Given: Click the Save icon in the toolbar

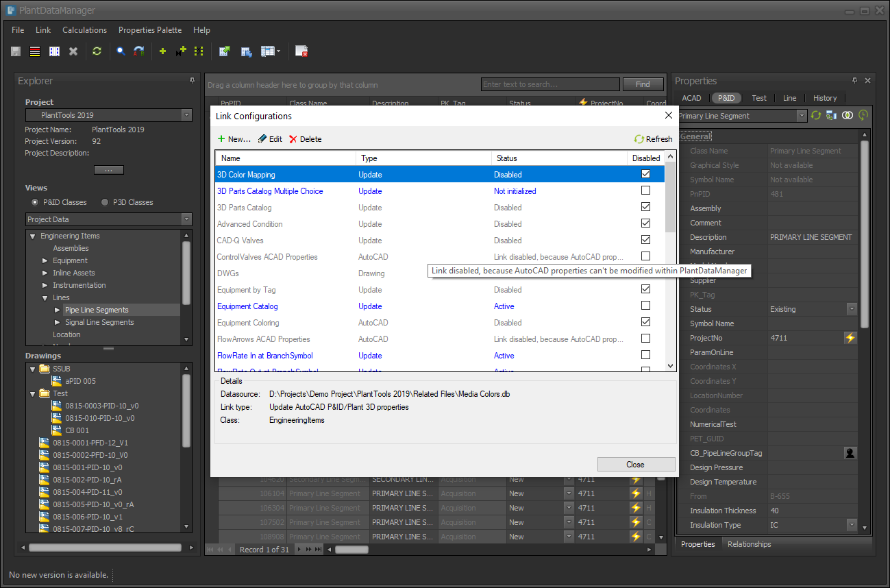Looking at the screenshot, I should tap(16, 51).
